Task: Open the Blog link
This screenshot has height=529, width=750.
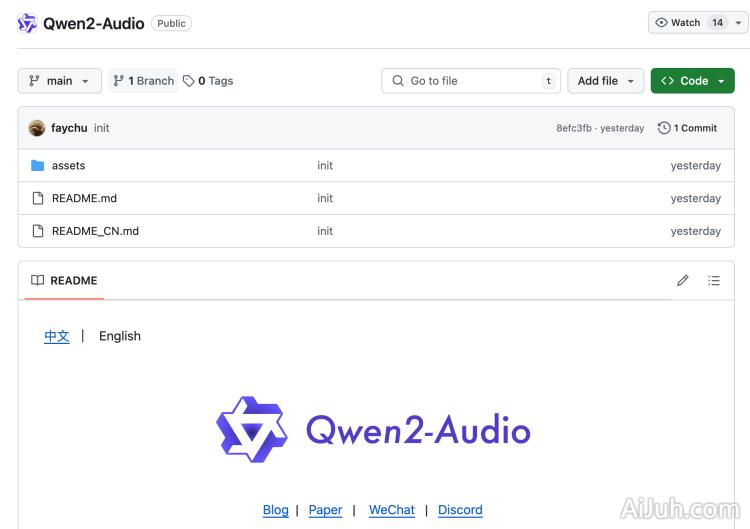Action: pos(276,510)
